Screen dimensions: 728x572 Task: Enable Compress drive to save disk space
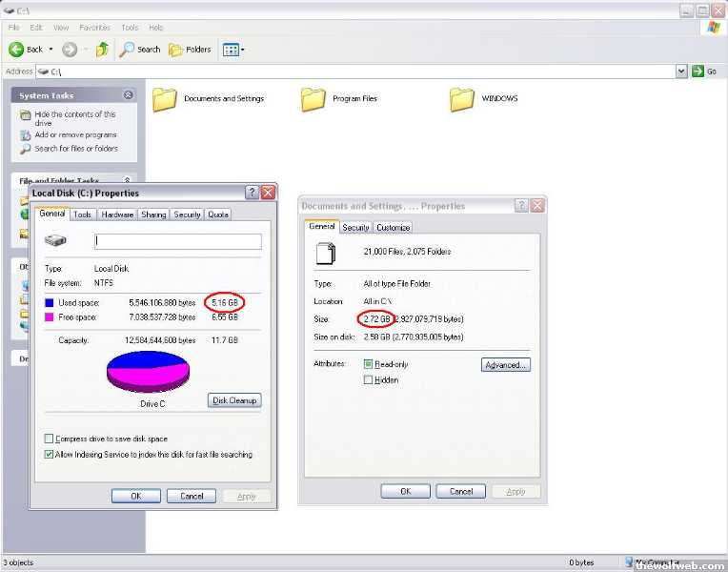50,439
